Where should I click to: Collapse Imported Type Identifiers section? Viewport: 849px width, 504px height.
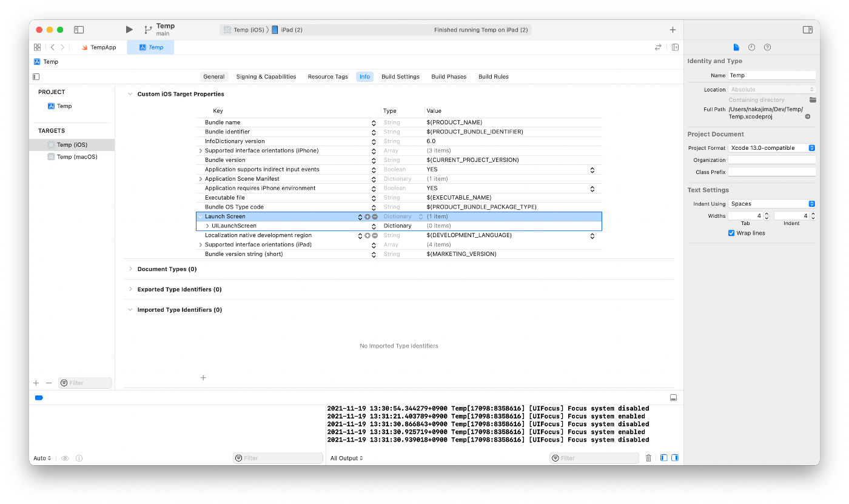[x=130, y=309]
